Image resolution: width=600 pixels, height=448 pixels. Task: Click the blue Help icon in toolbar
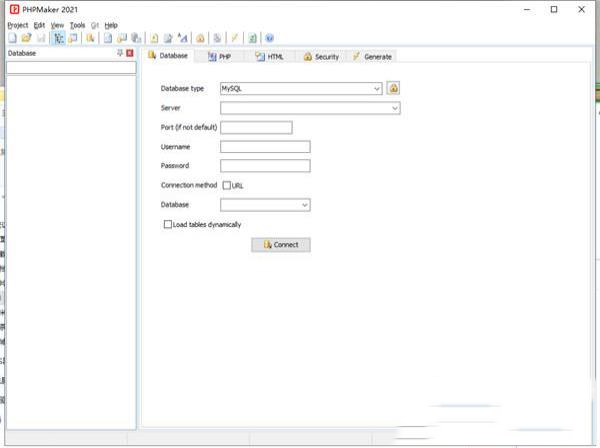[x=270, y=38]
